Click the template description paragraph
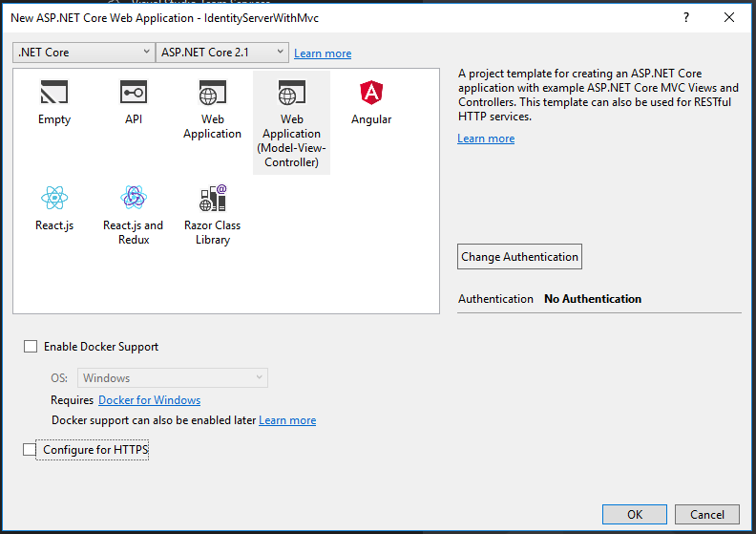Image resolution: width=756 pixels, height=534 pixels. [x=598, y=95]
